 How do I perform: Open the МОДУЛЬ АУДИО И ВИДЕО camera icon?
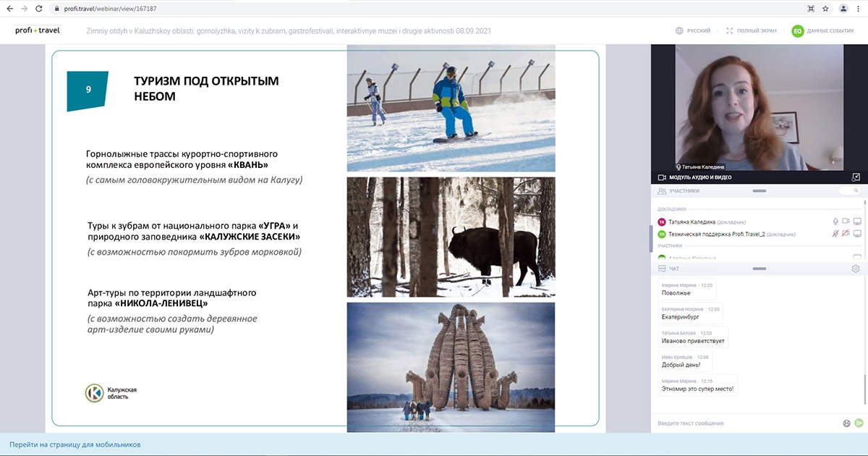661,177
